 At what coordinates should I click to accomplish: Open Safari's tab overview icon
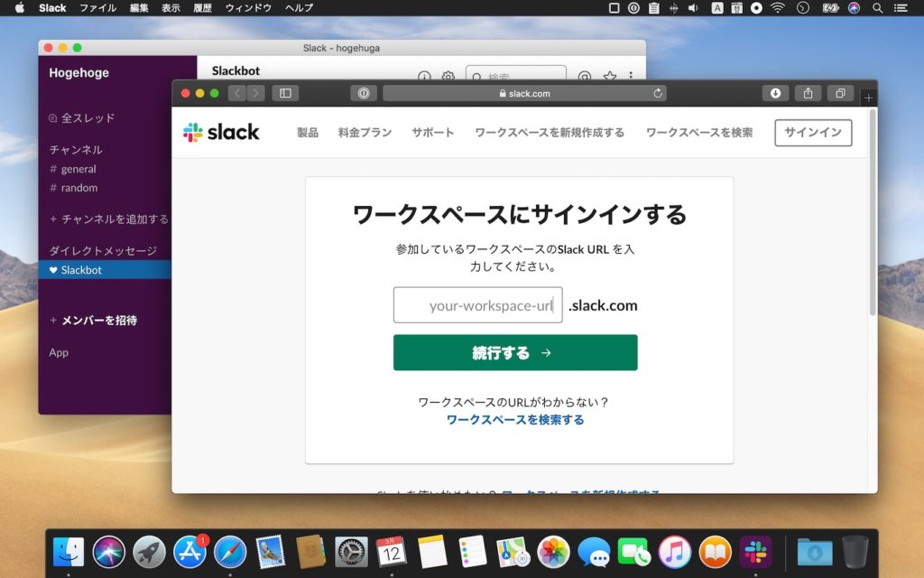840,92
